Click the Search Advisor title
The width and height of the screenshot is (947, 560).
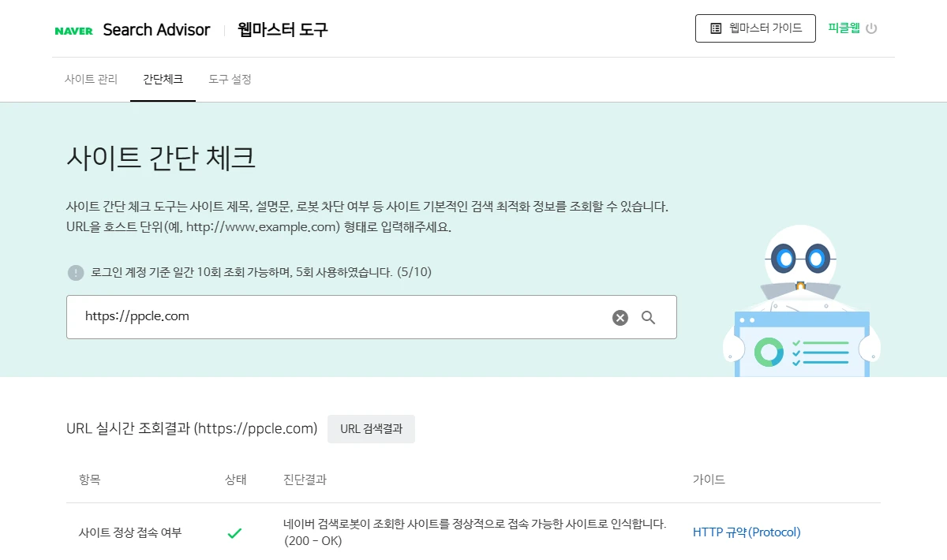pos(156,29)
